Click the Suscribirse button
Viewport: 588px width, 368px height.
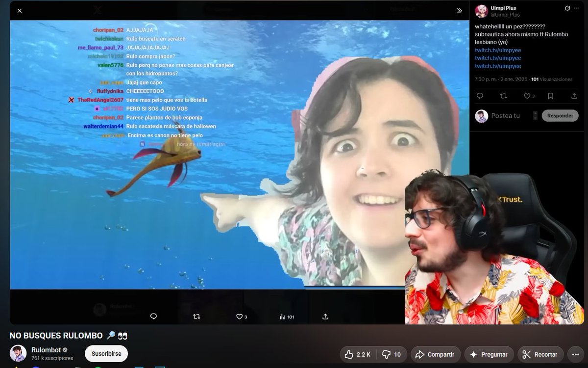(x=106, y=354)
